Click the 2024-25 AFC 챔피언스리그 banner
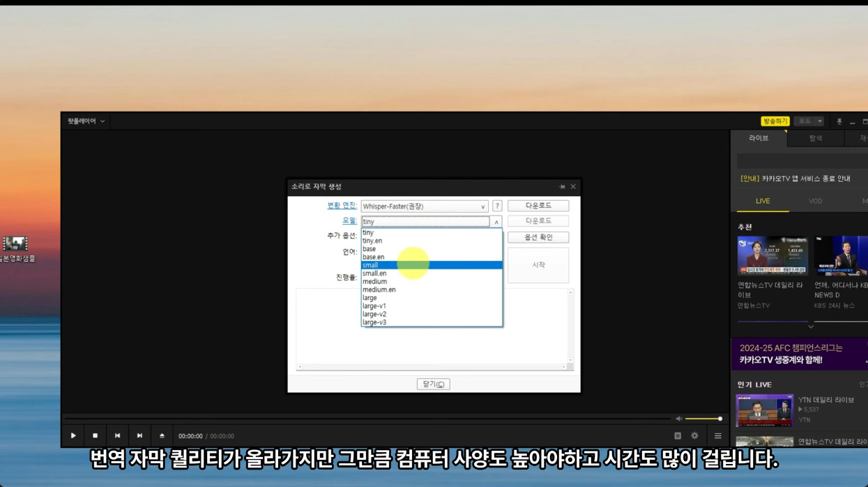868x487 pixels. 799,354
